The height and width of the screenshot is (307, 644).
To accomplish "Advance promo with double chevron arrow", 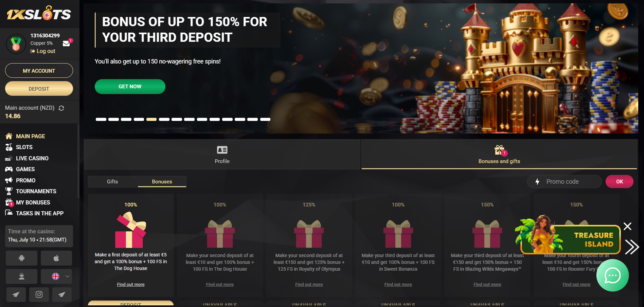I will click(632, 247).
